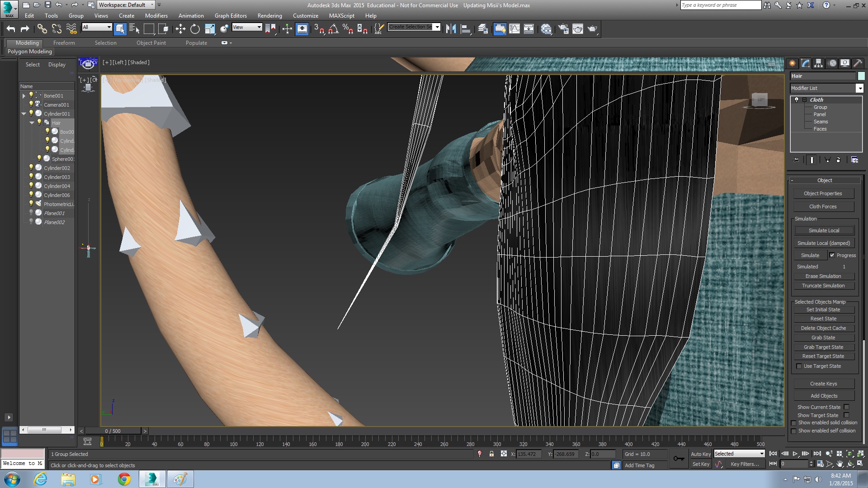The width and height of the screenshot is (868, 488).
Task: Toggle the 3D Snaps icon
Action: tap(319, 29)
